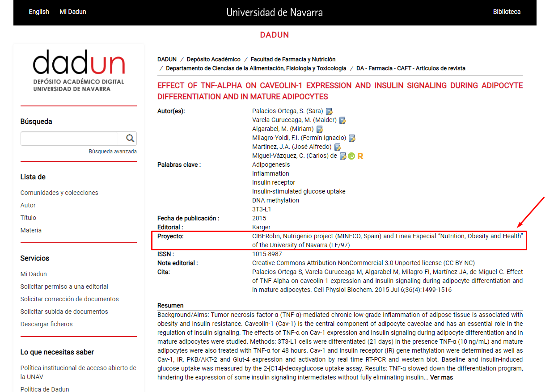558x392 pixels.
Task: Click profile icon next to Algarabel, M. (Miriam)
Action: 320,129
